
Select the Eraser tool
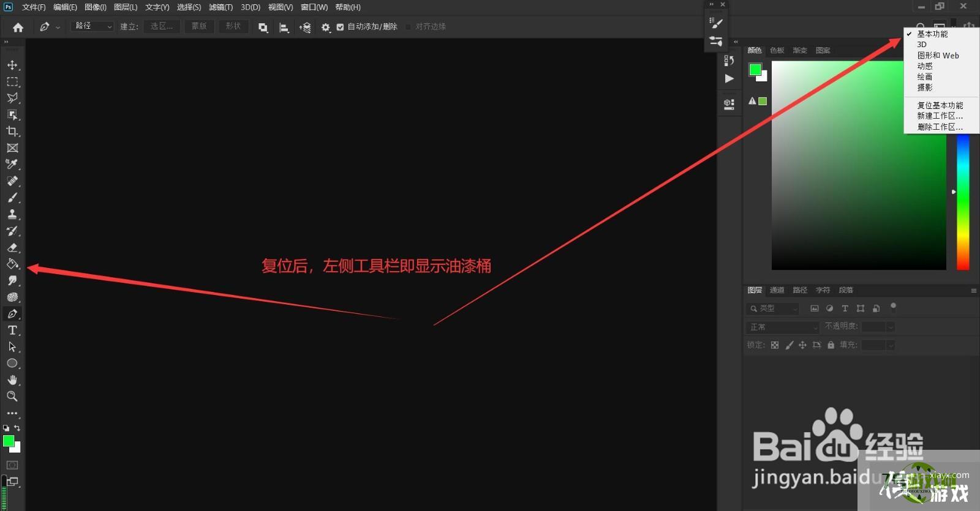[x=12, y=247]
